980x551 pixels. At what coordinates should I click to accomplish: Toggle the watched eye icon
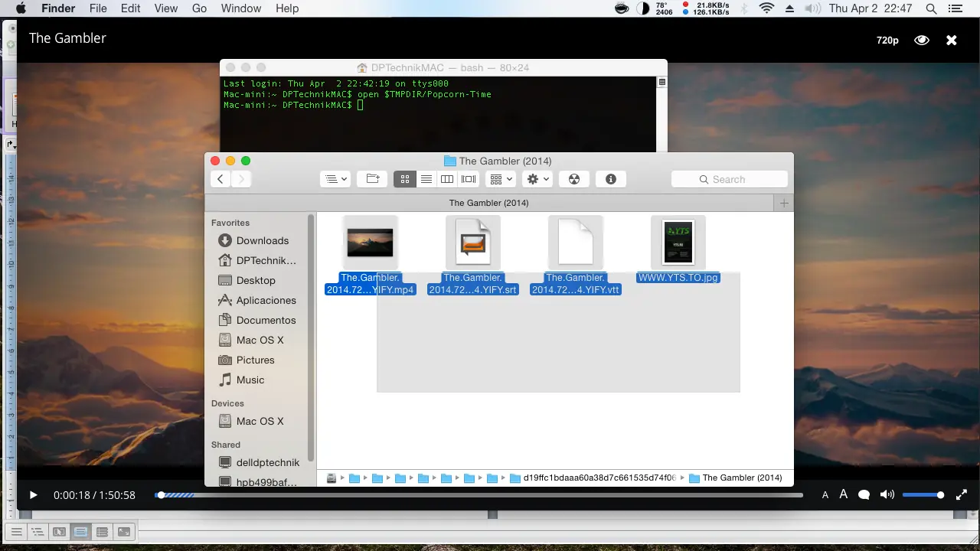pyautogui.click(x=922, y=40)
